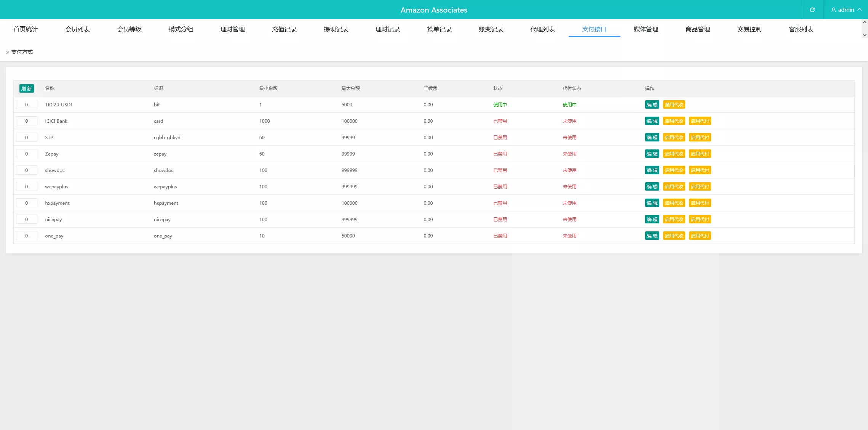
Task: Enable 启用代收 for ICICI Bank
Action: coord(674,121)
